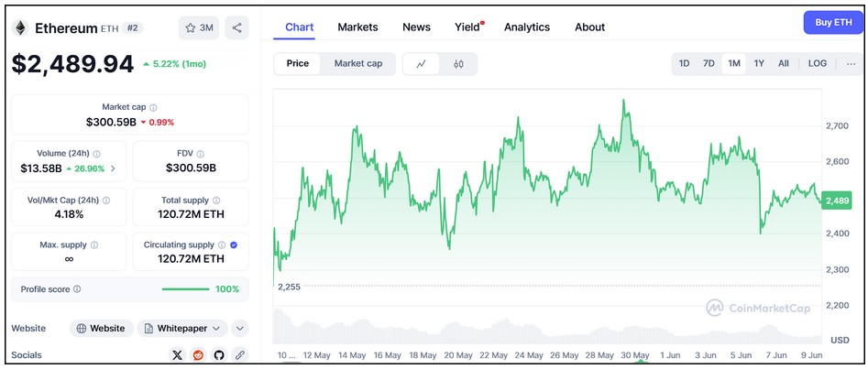Open the Analytics tab

tap(527, 27)
